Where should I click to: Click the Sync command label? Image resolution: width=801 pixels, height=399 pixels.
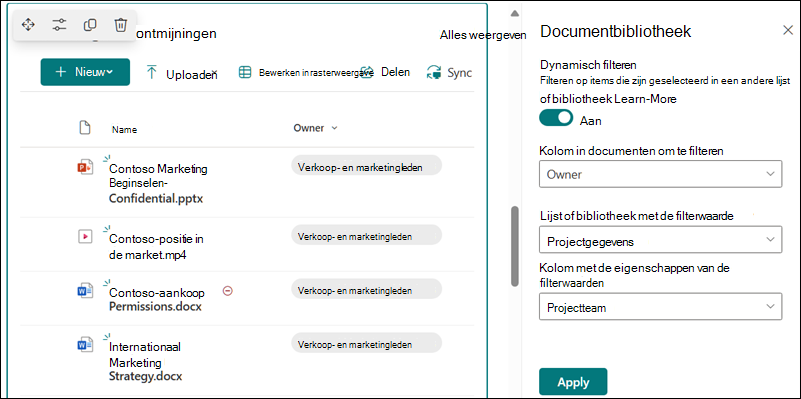(459, 73)
